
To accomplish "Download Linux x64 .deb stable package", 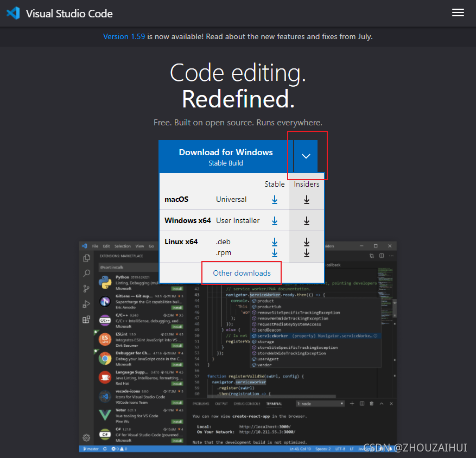I will tap(275, 242).
